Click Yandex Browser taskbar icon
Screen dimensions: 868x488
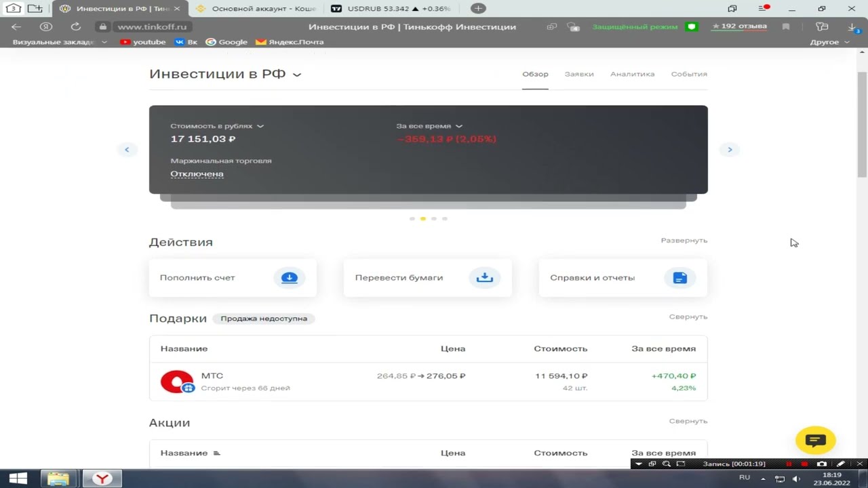pyautogui.click(x=102, y=479)
